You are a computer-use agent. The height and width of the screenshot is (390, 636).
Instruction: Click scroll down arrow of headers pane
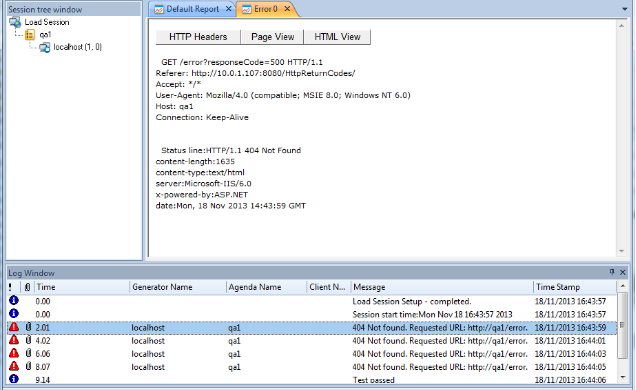click(x=621, y=251)
